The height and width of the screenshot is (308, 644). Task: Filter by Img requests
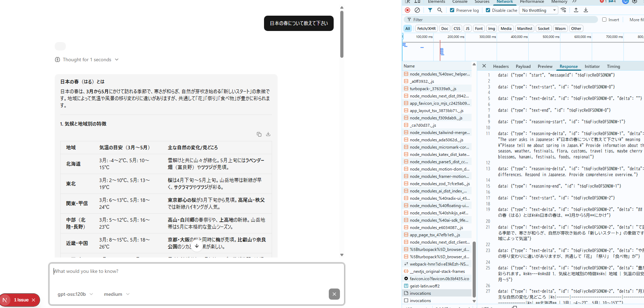(x=491, y=29)
